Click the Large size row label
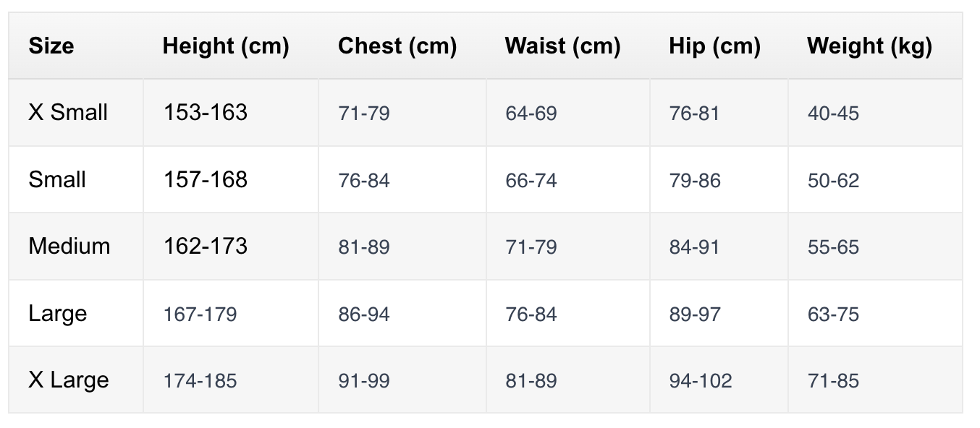Screen dimensions: 980x428 tap(58, 314)
